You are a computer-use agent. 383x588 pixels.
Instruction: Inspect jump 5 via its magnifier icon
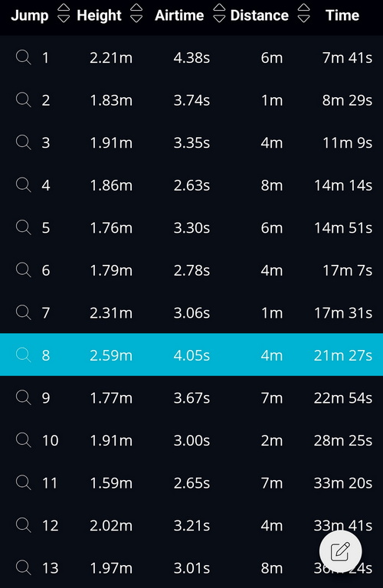coord(23,227)
